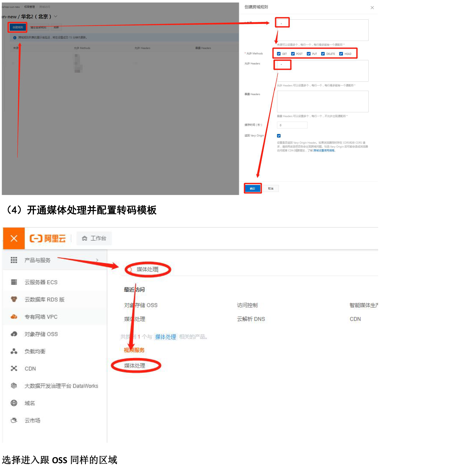Click the 专有网络 VPC icon

pyautogui.click(x=14, y=317)
